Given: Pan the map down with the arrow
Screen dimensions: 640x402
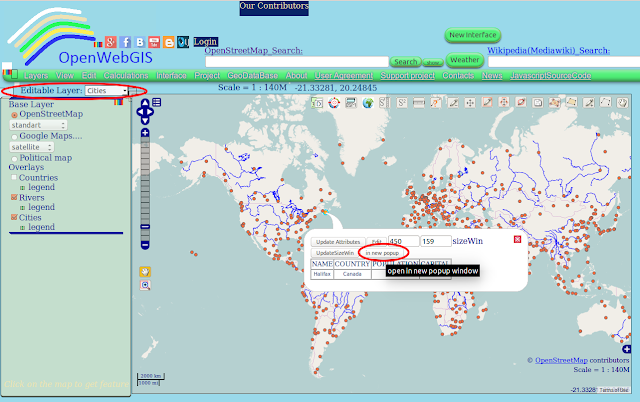Looking at the screenshot, I should point(145,121).
